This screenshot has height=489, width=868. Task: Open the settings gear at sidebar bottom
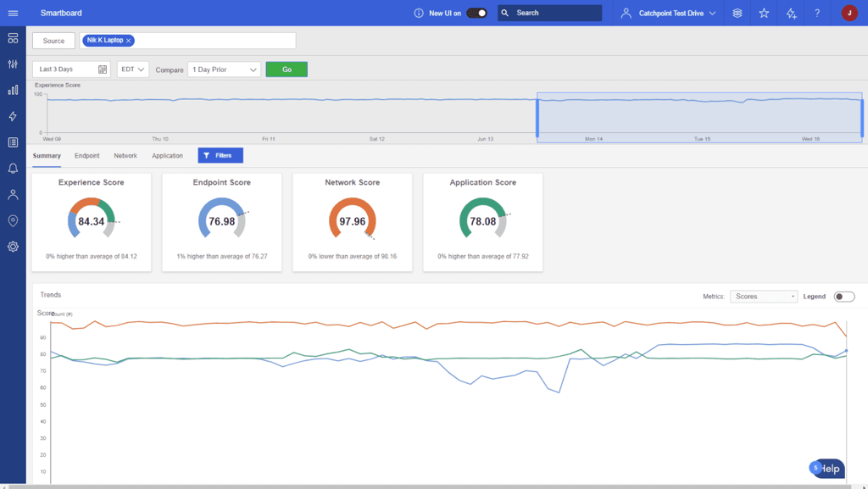click(11, 246)
